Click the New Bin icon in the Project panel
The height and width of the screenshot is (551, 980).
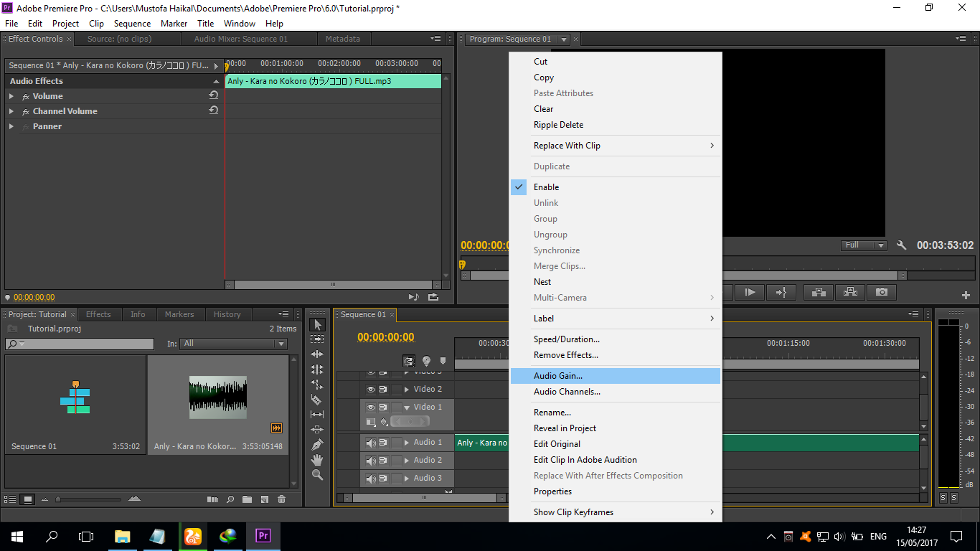point(248,498)
